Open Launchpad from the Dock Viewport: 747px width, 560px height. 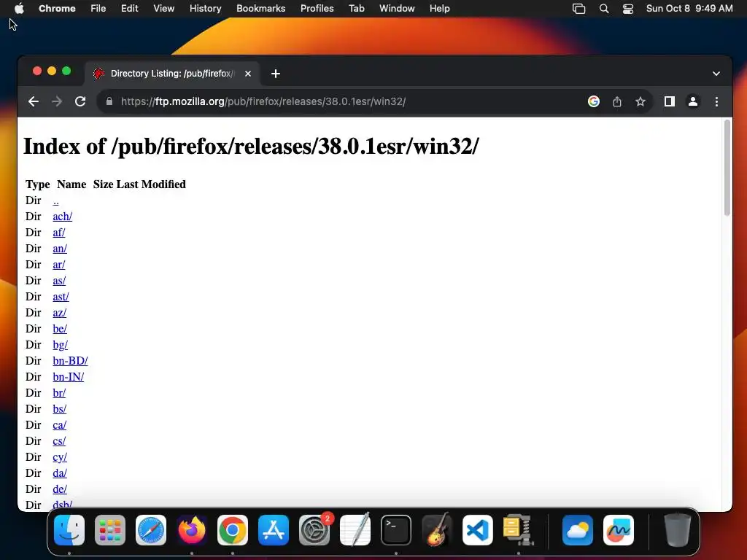[110, 530]
